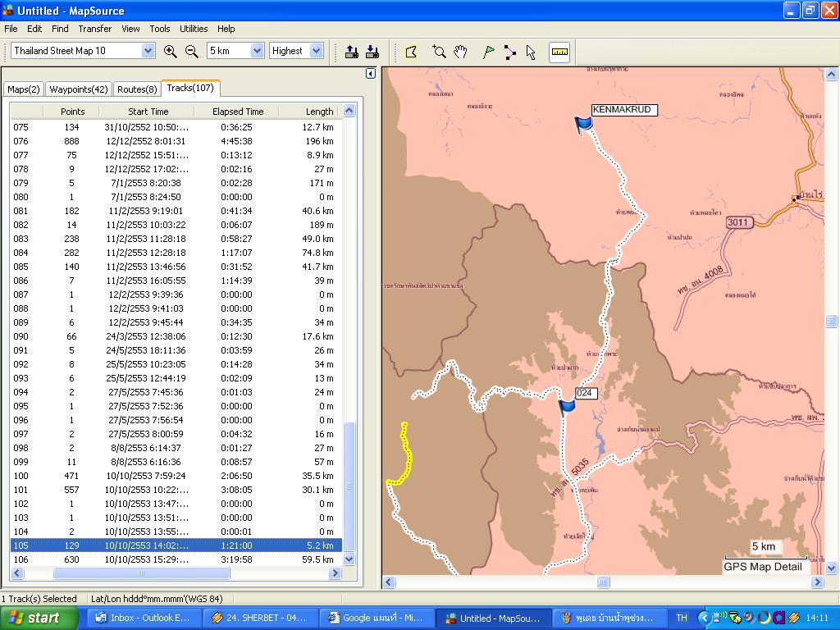Sort tracks by Length column header
The width and height of the screenshot is (840, 630).
click(x=319, y=112)
